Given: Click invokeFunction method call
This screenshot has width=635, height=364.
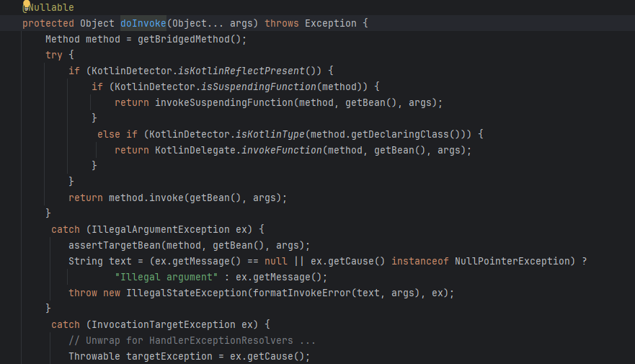Looking at the screenshot, I should coord(281,150).
